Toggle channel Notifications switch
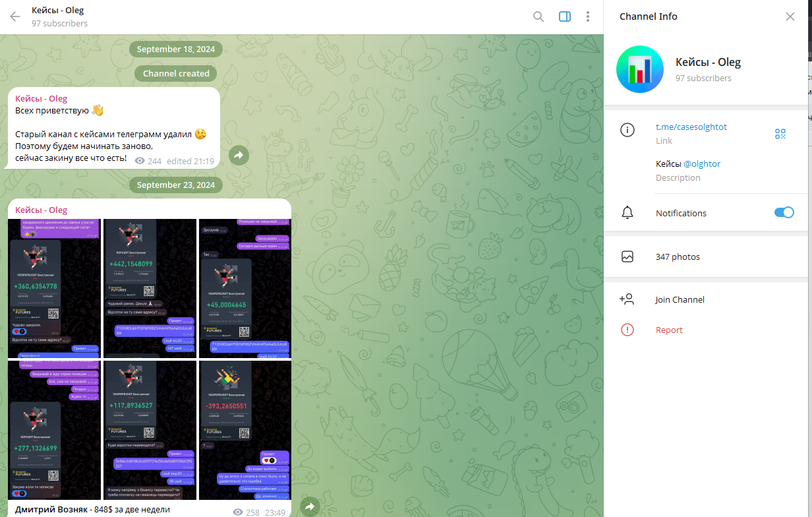The image size is (812, 517). (x=784, y=212)
